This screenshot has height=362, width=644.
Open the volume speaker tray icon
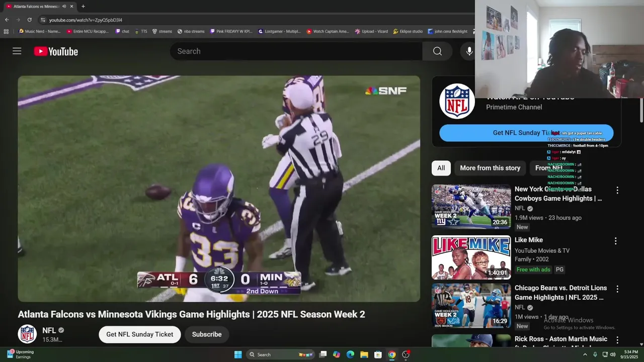[x=613, y=354]
